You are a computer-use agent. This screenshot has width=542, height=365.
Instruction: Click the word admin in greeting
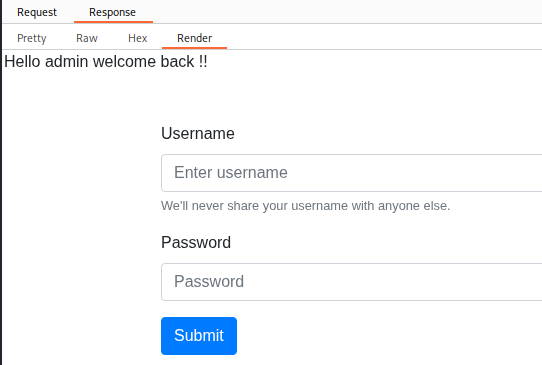66,62
